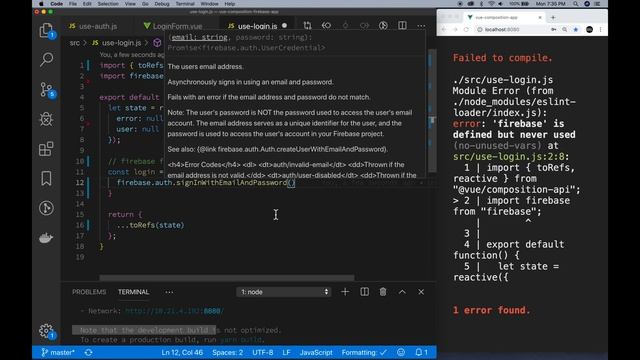The width and height of the screenshot is (640, 360).
Task: Open notifications bell in status bar
Action: coord(421,352)
